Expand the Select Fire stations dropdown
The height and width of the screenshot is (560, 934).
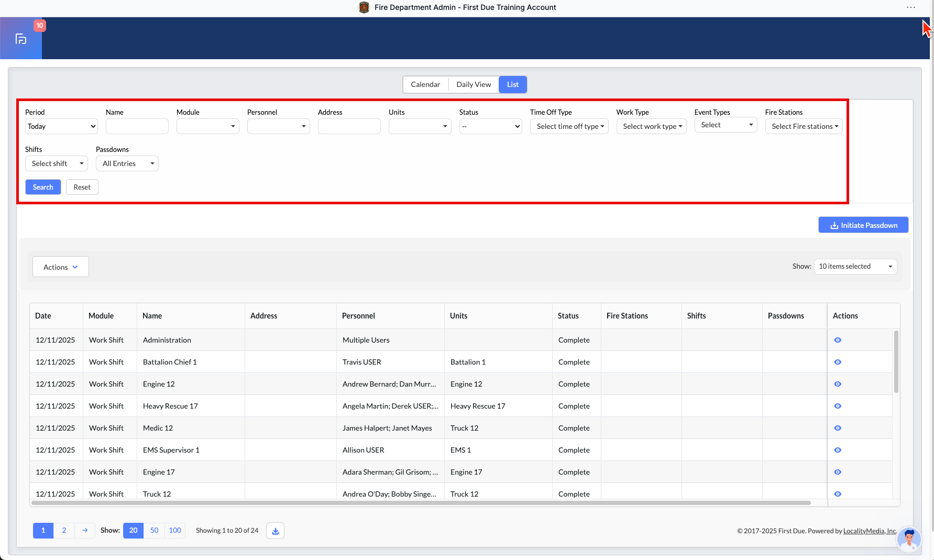(x=804, y=126)
